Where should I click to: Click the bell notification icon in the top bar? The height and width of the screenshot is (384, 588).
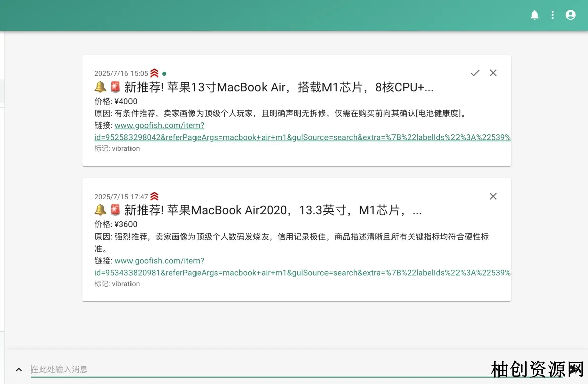coord(535,15)
